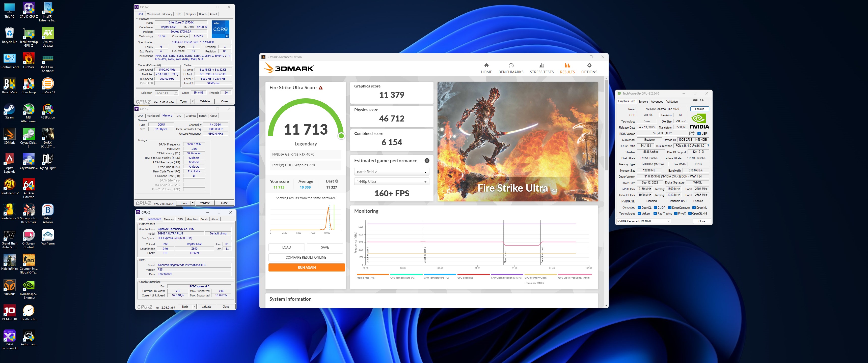This screenshot has width=868, height=363.
Task: Toggle the CUDA checkbox in GPU-Z
Action: coord(655,207)
